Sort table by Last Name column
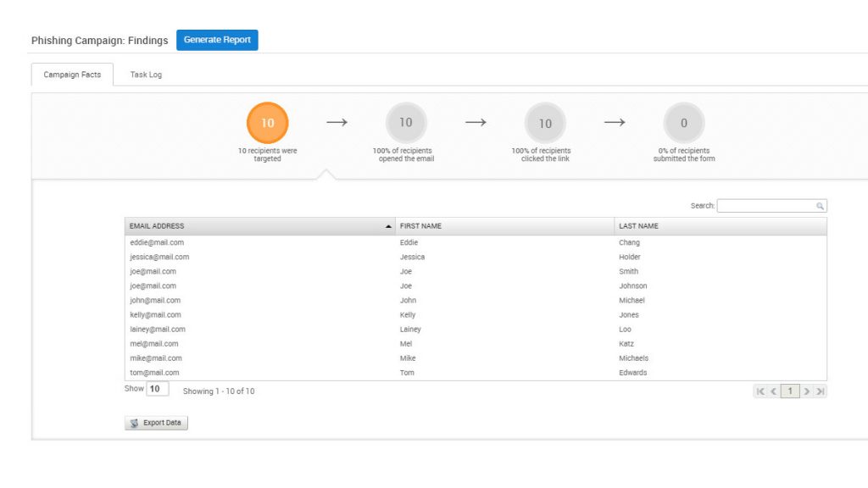Viewport: 868px width, 488px height. point(720,226)
